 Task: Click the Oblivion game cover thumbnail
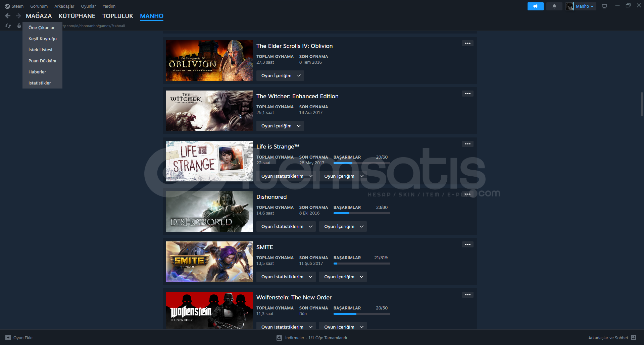pyautogui.click(x=209, y=60)
